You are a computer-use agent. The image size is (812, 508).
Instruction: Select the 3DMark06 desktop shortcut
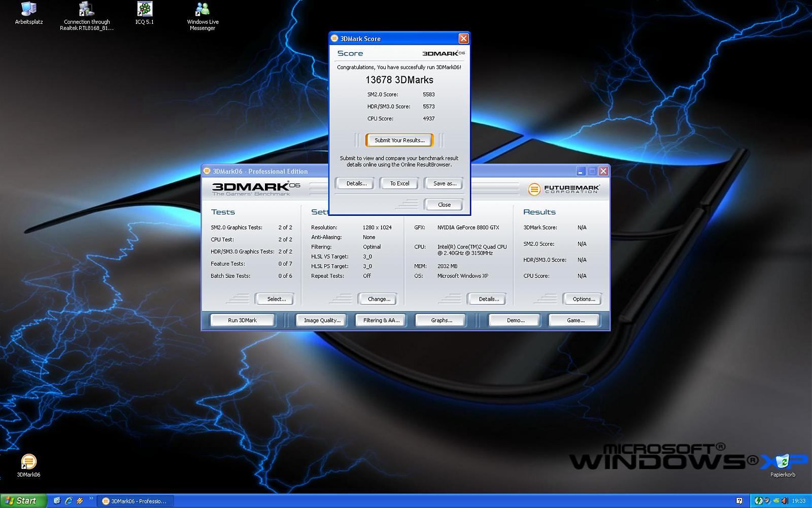click(x=28, y=465)
